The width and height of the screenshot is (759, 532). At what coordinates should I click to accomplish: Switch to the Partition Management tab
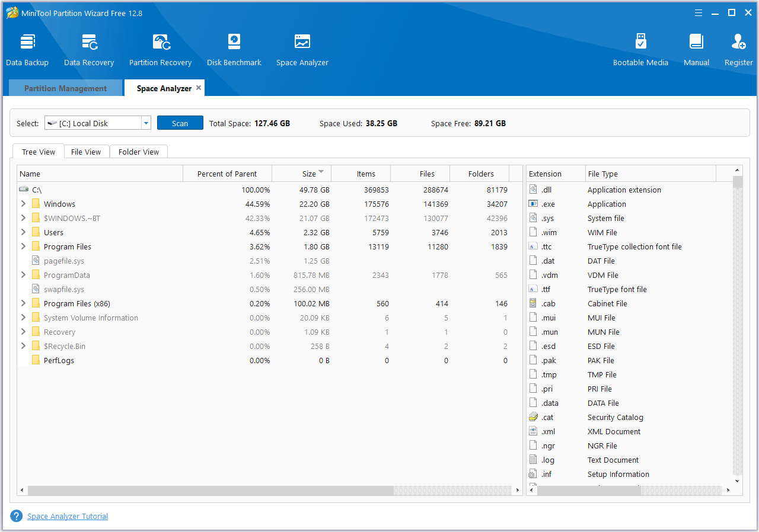pyautogui.click(x=65, y=88)
